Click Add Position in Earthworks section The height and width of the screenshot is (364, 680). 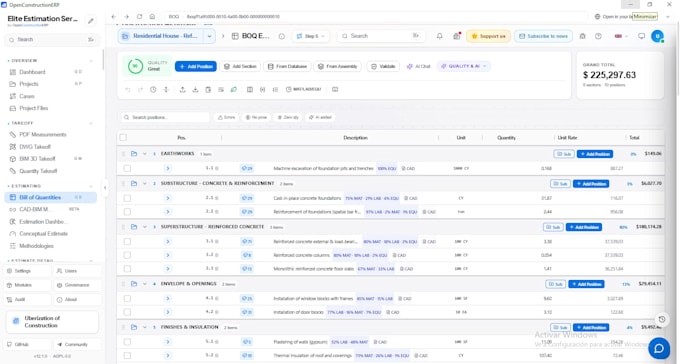tap(595, 154)
